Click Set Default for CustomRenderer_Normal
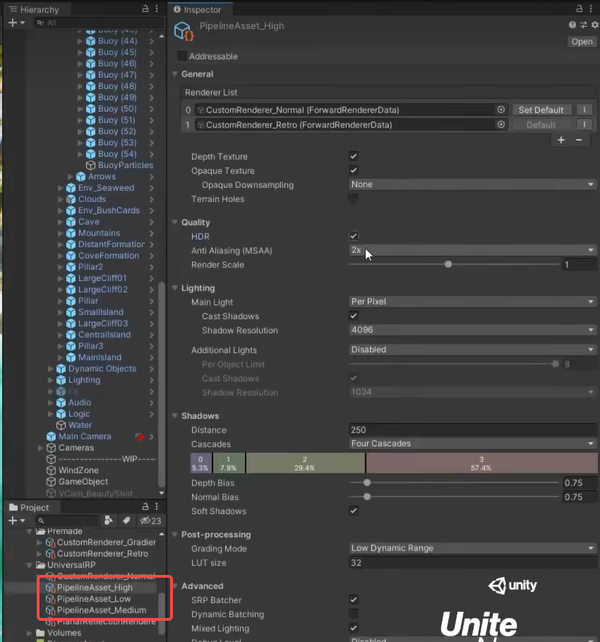The height and width of the screenshot is (642, 600). click(x=541, y=110)
